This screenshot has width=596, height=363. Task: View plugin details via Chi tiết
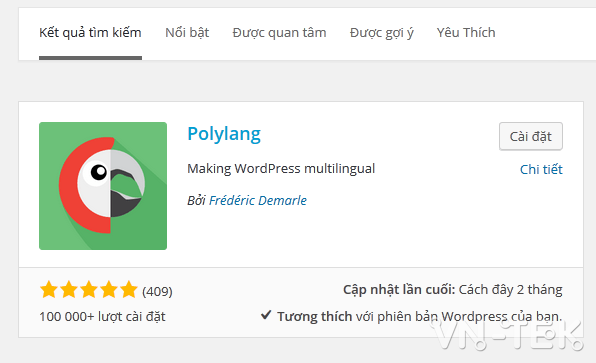tap(541, 169)
